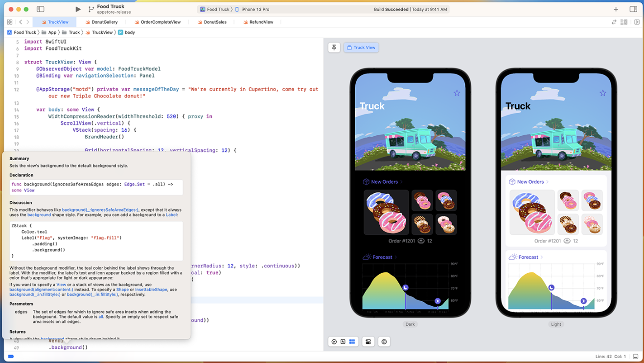Click the Build Succeeded activity status
Viewport: 644px width, 363px height.
(x=410, y=9)
